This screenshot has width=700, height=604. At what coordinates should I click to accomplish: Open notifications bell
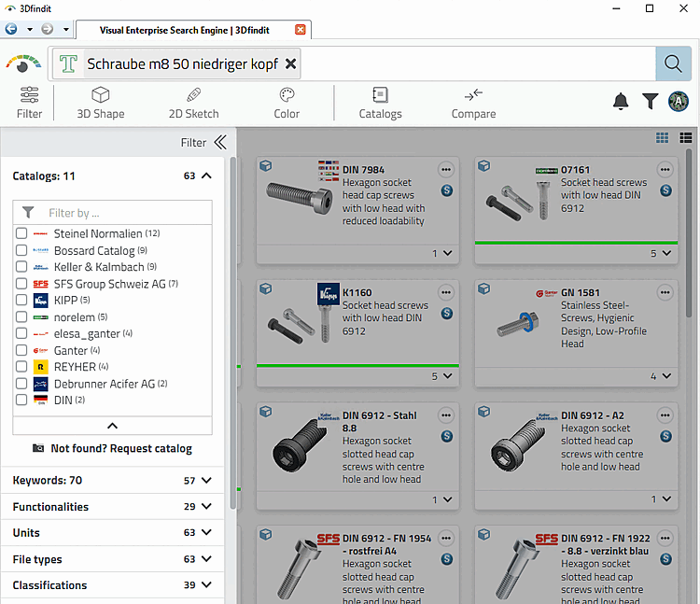[621, 102]
